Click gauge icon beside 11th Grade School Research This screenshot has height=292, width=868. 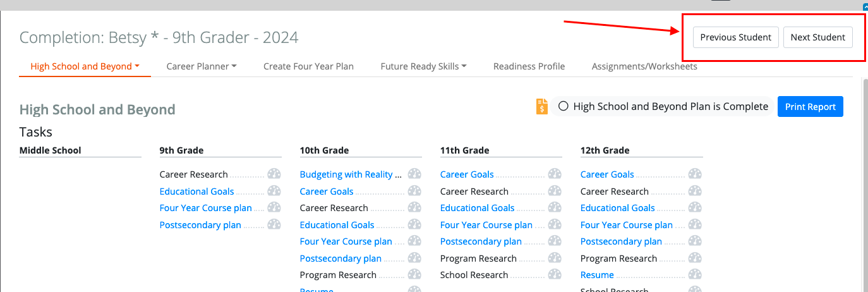pyautogui.click(x=555, y=275)
